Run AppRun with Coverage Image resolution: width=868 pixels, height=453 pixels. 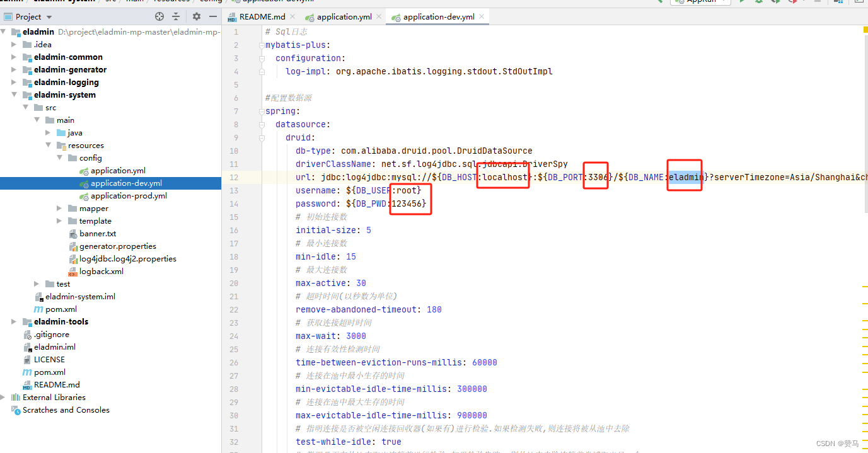[x=775, y=3]
